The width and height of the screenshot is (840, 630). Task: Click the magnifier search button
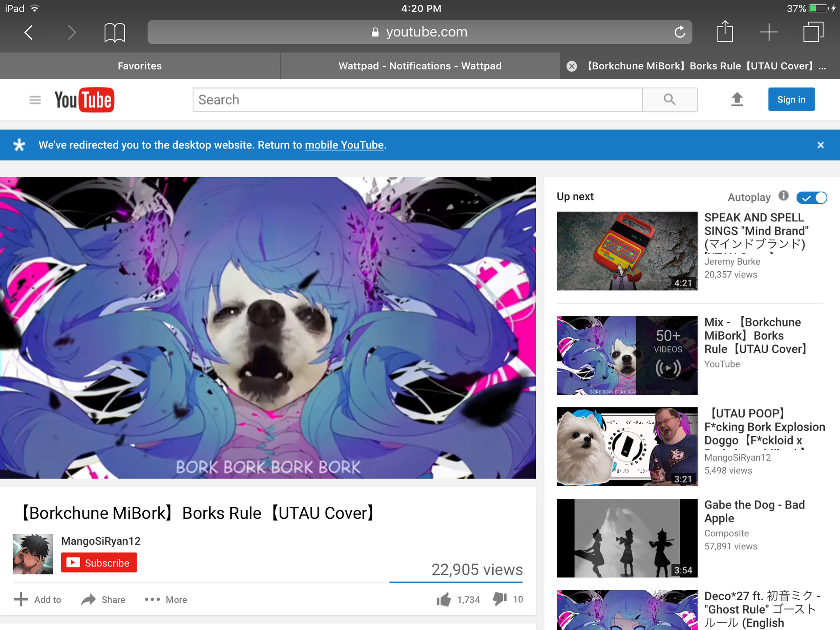click(670, 100)
